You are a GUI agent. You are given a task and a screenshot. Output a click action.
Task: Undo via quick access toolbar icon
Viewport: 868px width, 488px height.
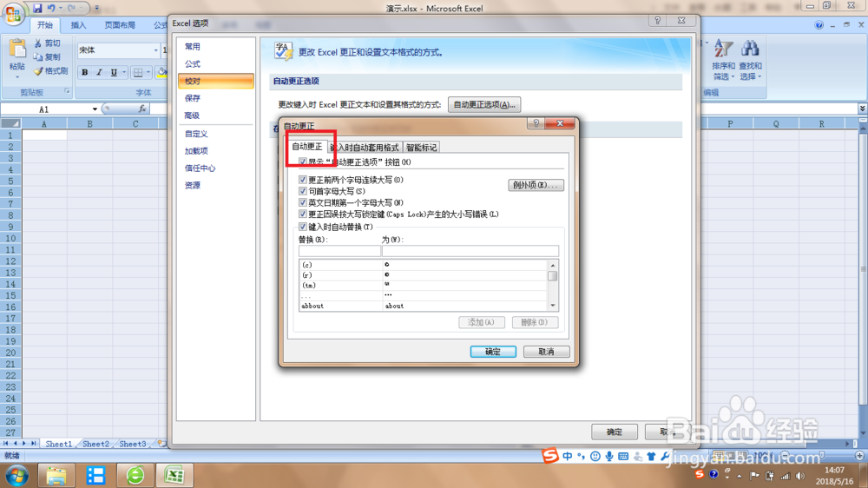[51, 9]
